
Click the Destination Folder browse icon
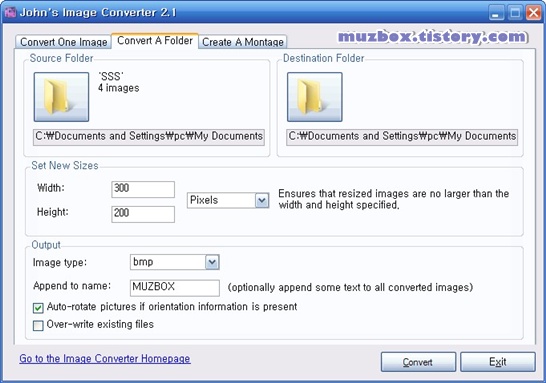point(315,97)
